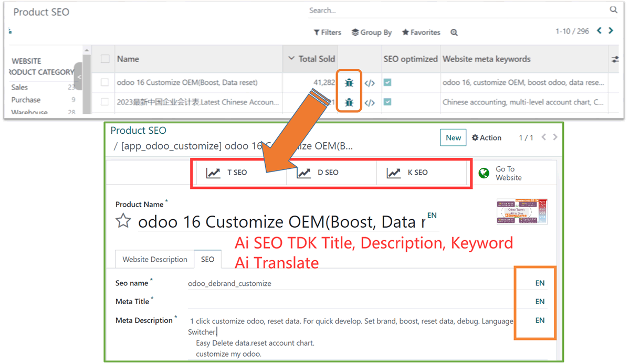Click the Go To Website globe icon

484,173
